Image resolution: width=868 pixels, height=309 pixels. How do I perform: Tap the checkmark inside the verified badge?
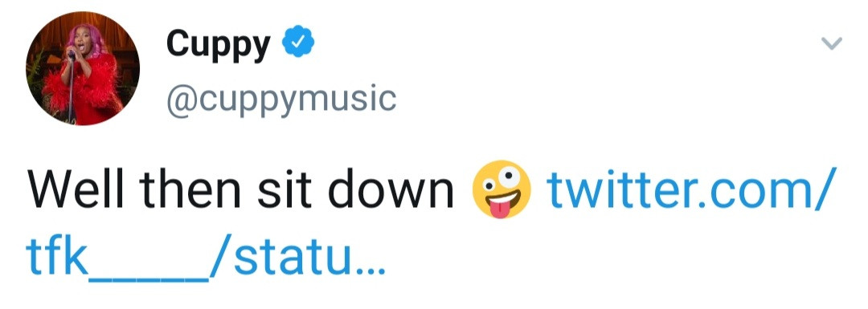[x=299, y=42]
